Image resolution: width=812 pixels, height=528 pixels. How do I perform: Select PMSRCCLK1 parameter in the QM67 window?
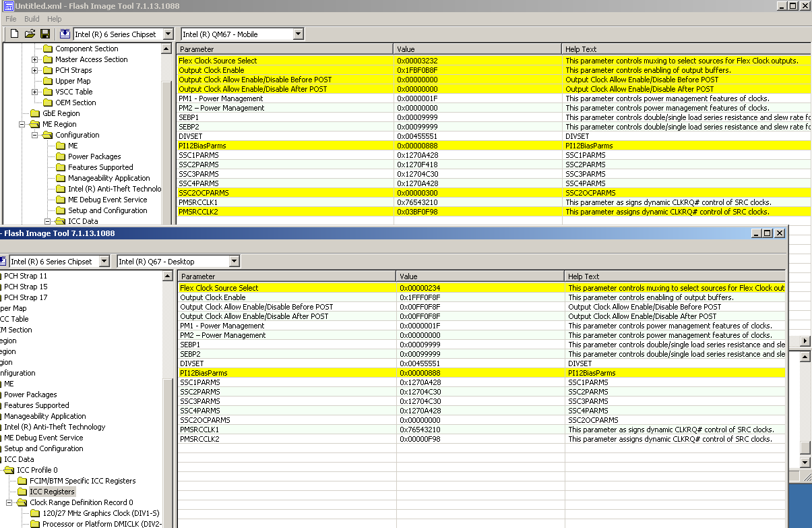198,202
